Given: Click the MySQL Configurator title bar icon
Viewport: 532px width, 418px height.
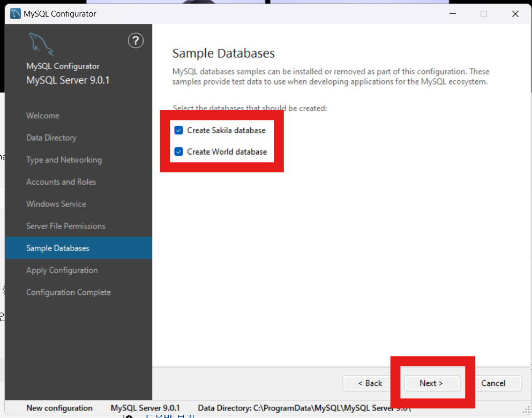Looking at the screenshot, I should pyautogui.click(x=15, y=13).
